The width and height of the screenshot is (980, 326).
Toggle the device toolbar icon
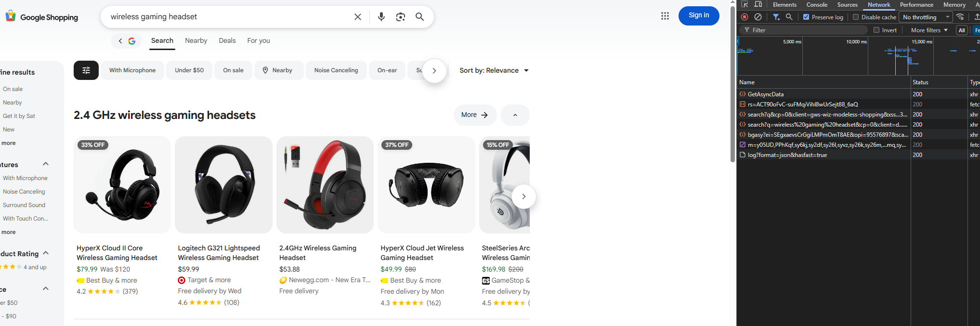click(x=758, y=4)
